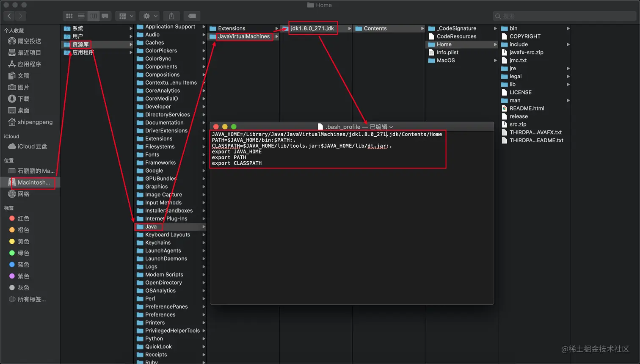Open Recents (最近项目) in the sidebar
The width and height of the screenshot is (640, 364).
pos(30,52)
